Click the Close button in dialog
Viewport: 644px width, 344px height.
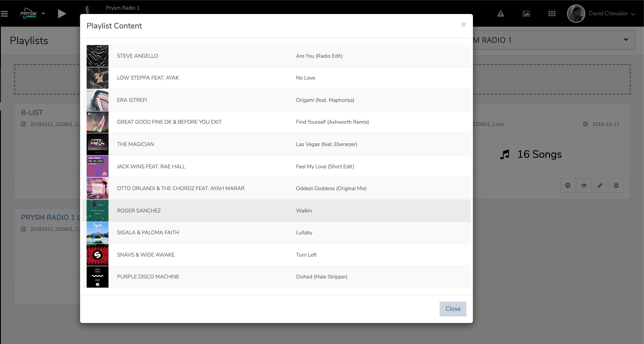click(x=453, y=309)
